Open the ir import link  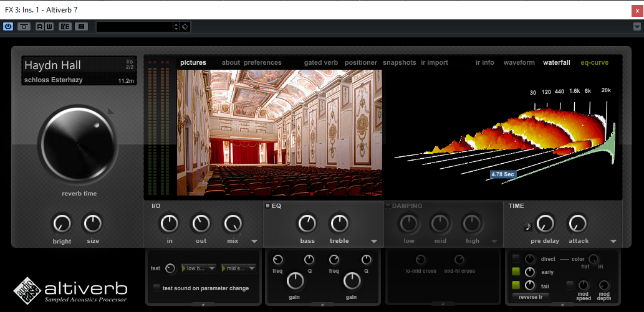coord(435,63)
